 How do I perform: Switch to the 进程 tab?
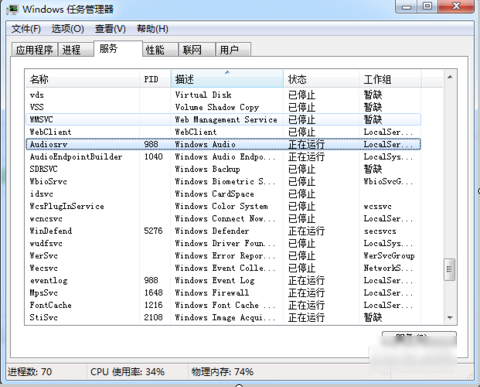[75, 50]
